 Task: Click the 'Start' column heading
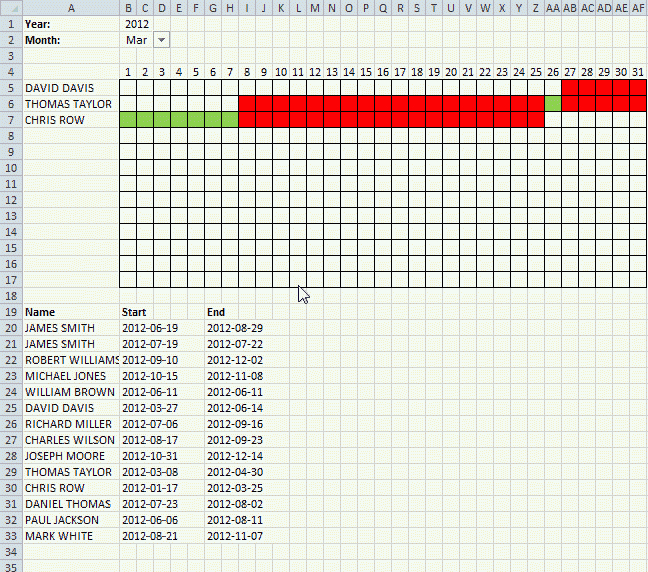pyautogui.click(x=134, y=312)
